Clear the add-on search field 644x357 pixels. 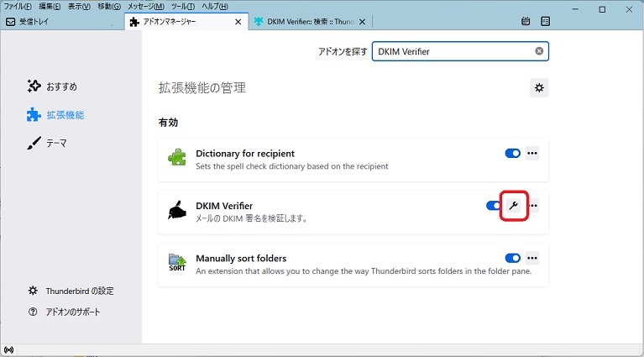[539, 51]
